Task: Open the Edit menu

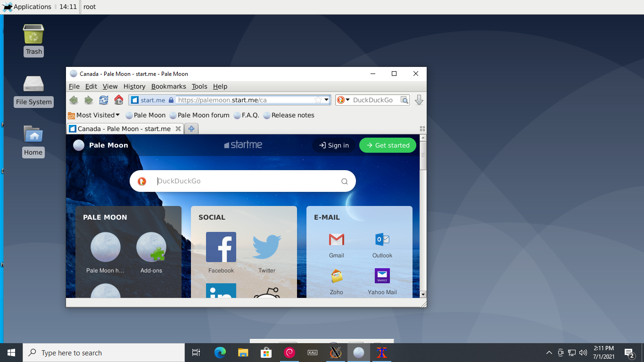Action: coord(91,86)
